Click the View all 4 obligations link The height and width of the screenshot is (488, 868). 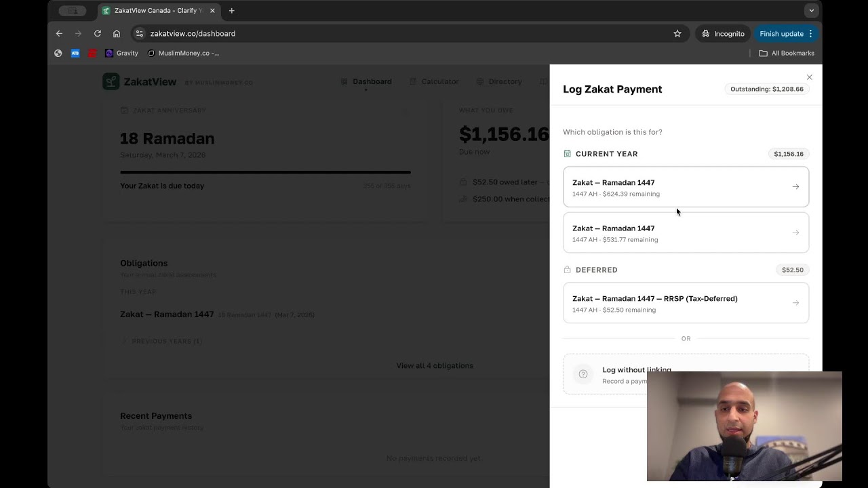(435, 365)
